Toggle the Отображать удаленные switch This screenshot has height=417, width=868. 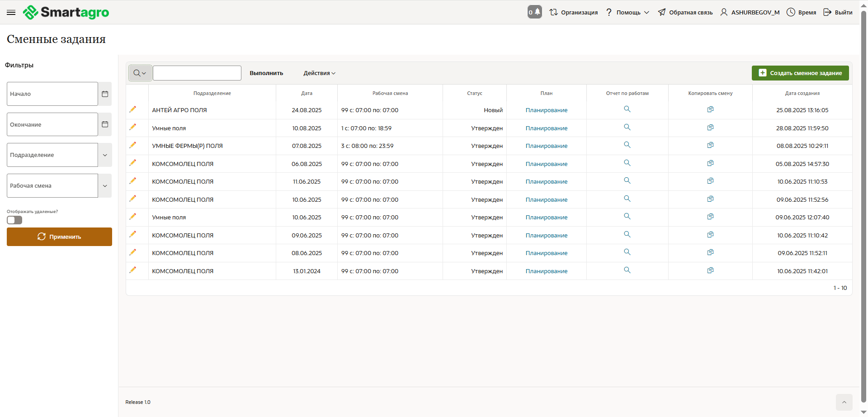pos(14,220)
